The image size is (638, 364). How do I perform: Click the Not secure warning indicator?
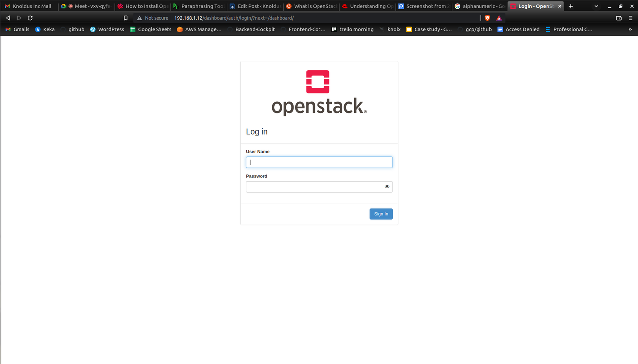[153, 18]
